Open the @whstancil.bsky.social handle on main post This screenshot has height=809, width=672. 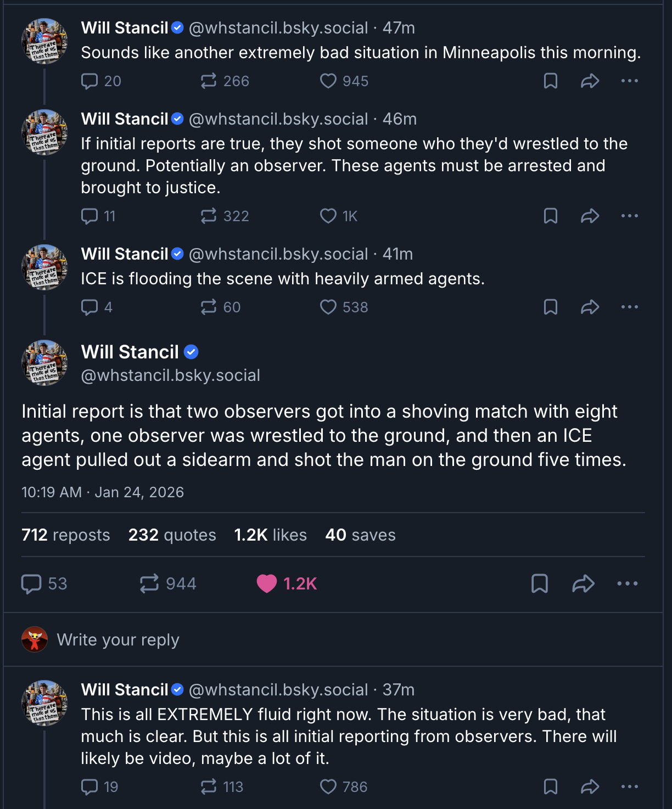(170, 375)
